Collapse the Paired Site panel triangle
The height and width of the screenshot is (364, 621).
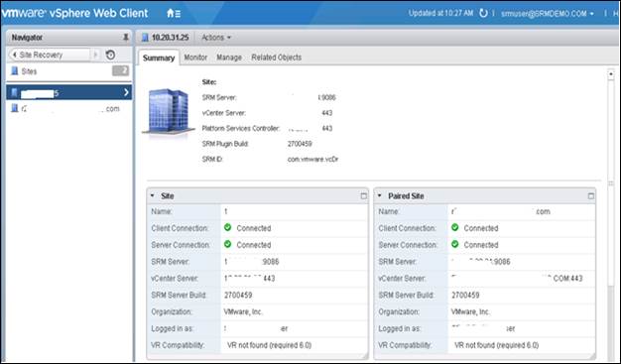(380, 195)
